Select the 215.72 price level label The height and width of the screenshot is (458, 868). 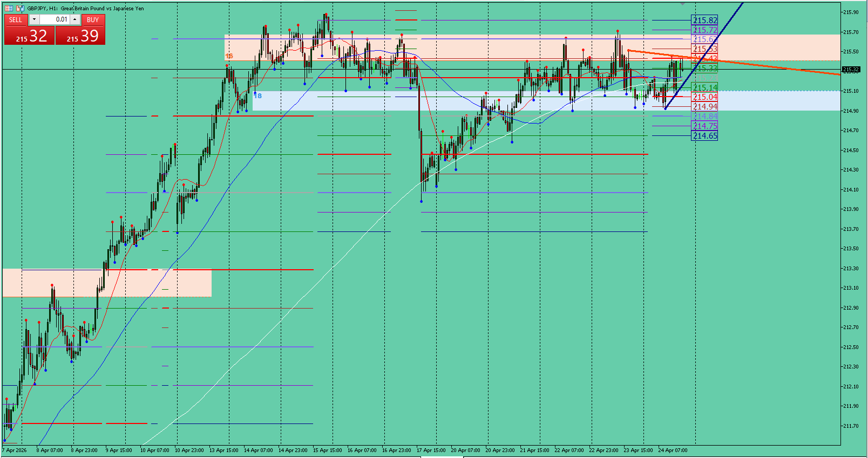click(x=704, y=30)
